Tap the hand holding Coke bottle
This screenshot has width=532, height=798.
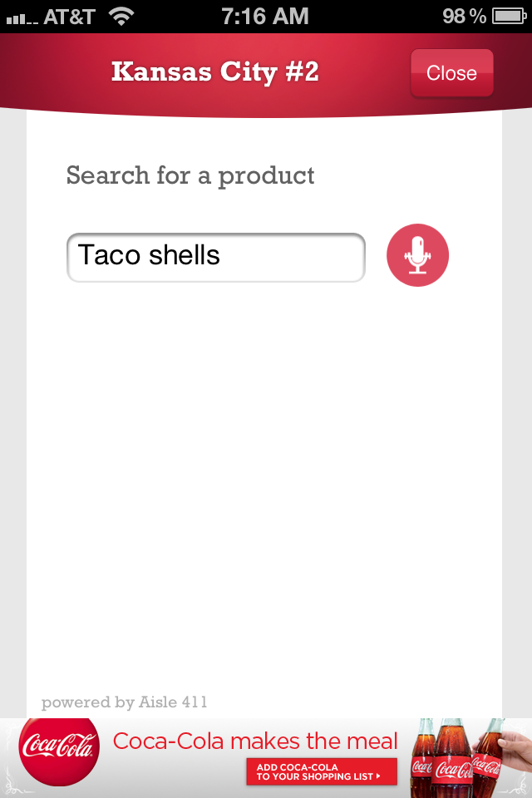(509, 752)
